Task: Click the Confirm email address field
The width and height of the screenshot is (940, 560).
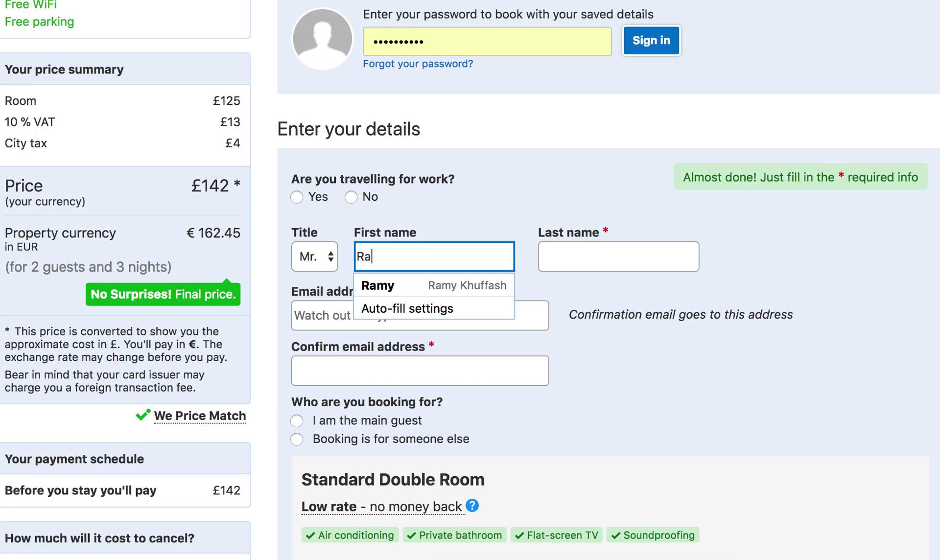Action: (420, 370)
